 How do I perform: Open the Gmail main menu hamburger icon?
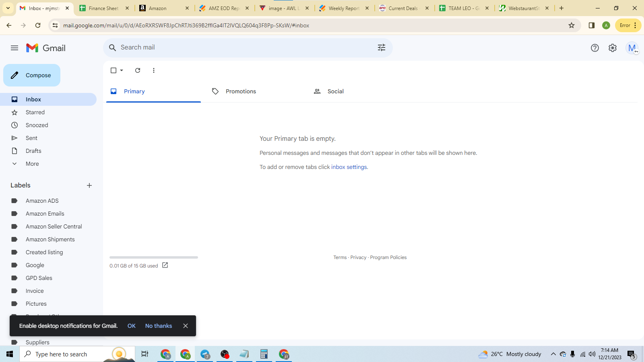coord(14,48)
